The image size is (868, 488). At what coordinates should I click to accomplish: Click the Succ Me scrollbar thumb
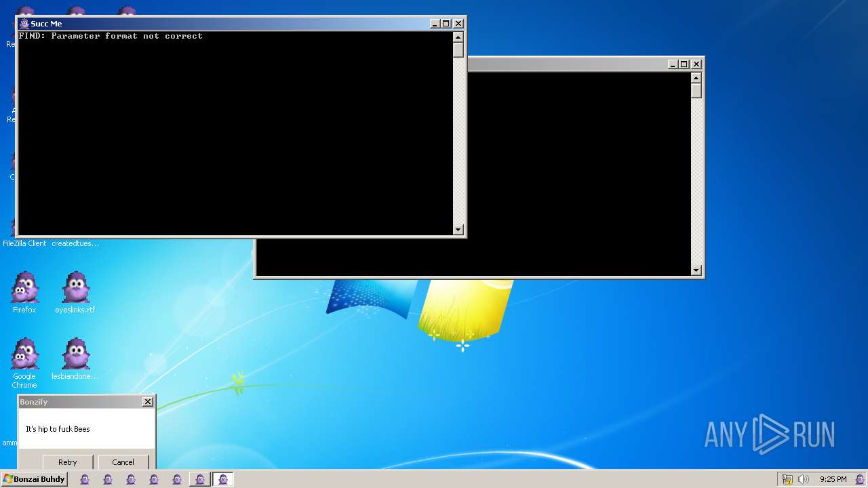458,50
